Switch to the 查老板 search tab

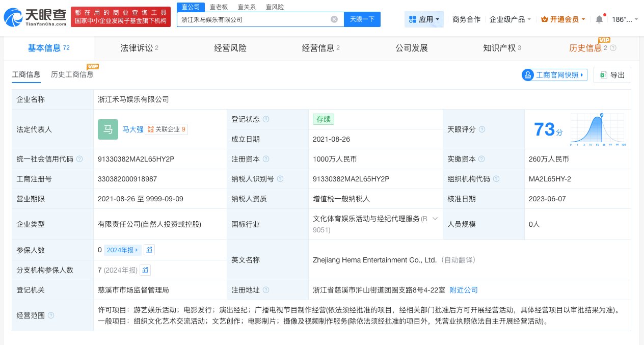219,7
